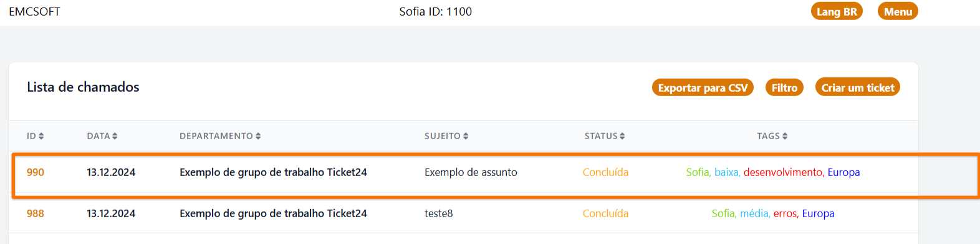Select the média tag on ticket 988

(x=754, y=213)
